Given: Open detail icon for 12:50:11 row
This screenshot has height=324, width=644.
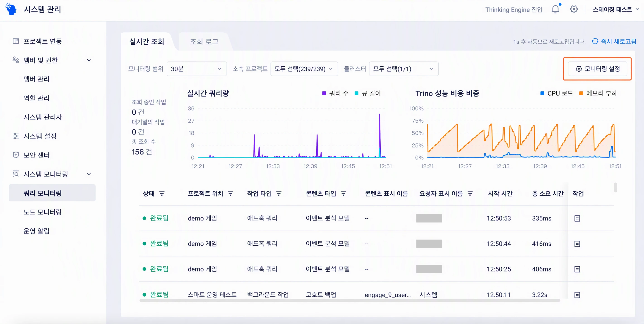Looking at the screenshot, I should (577, 295).
